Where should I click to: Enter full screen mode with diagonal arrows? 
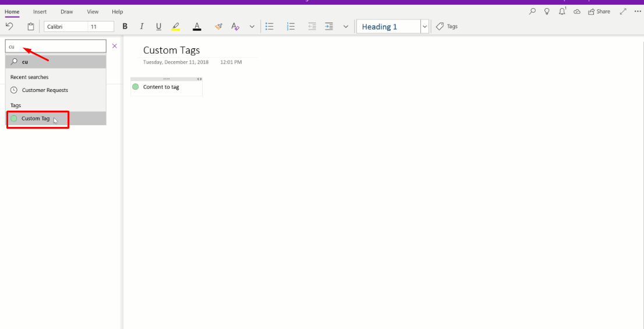tap(623, 12)
